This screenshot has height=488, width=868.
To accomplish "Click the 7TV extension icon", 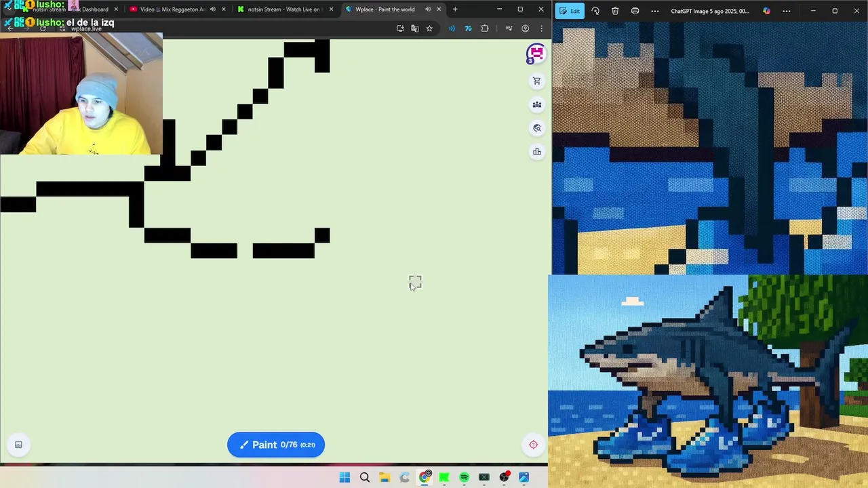I will (x=468, y=28).
